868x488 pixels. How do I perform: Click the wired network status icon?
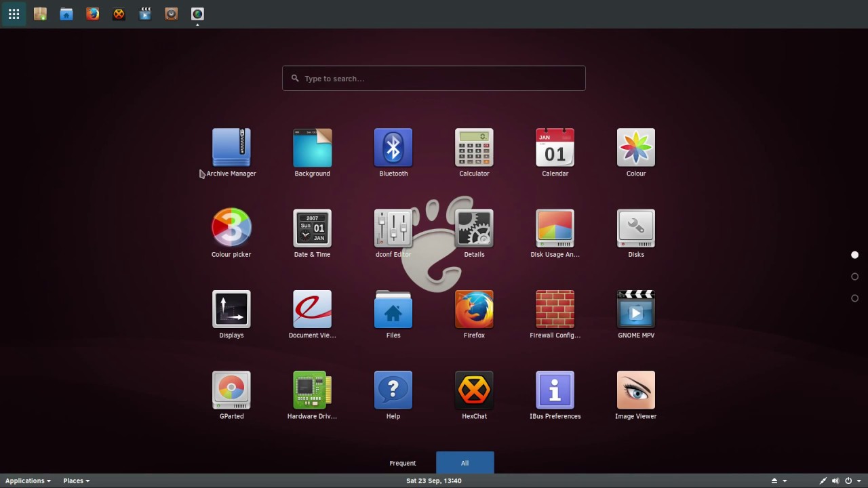coord(823,481)
